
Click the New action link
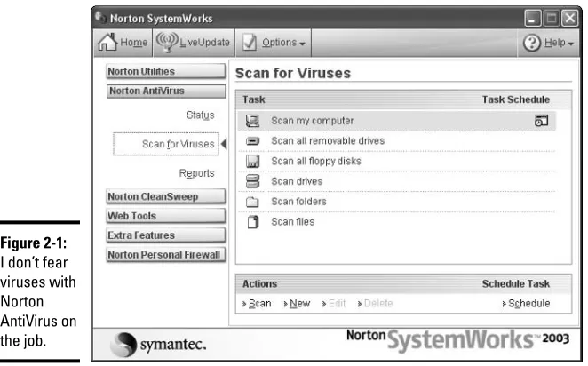pos(297,304)
